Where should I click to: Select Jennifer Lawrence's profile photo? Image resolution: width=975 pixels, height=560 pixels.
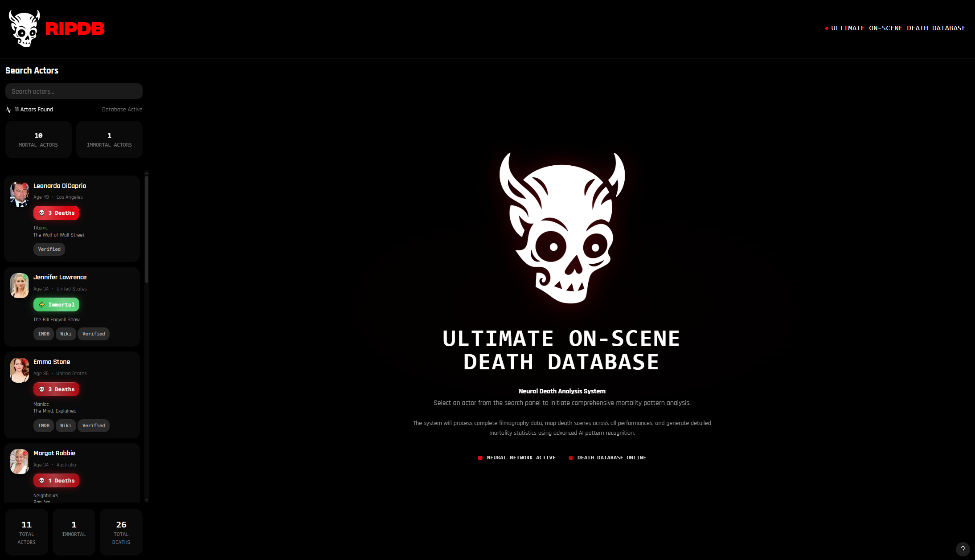[x=20, y=286]
